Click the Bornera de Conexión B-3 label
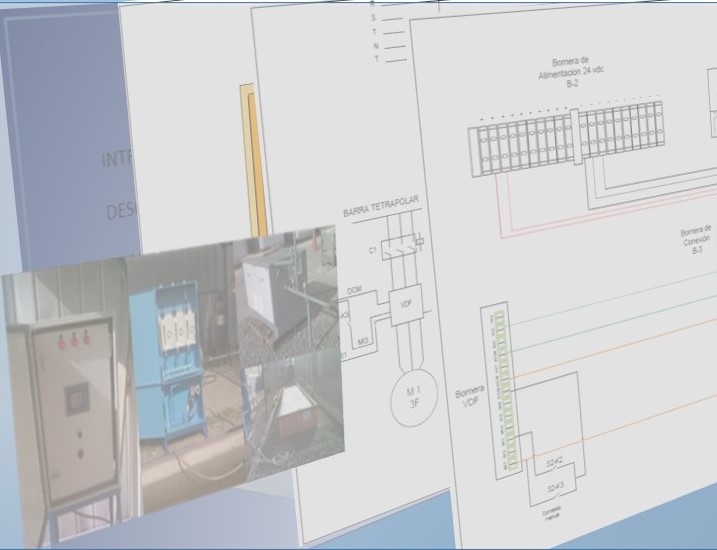This screenshot has width=717, height=550. [x=697, y=240]
